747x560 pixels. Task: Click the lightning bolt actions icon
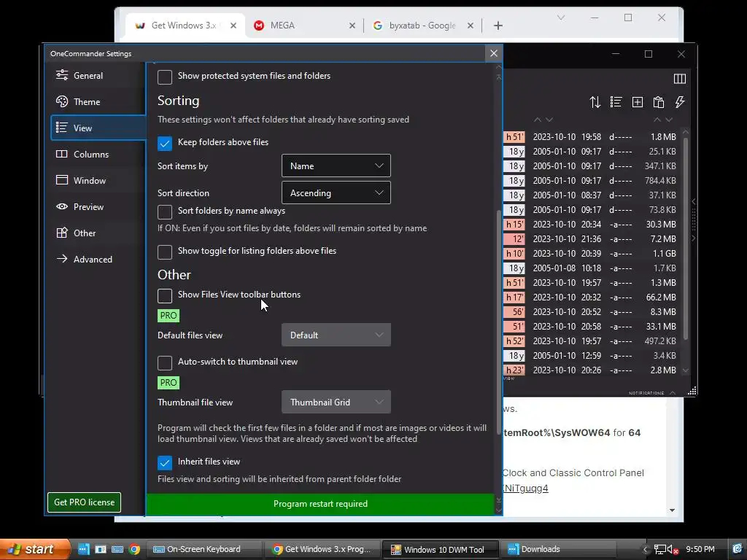click(x=680, y=102)
